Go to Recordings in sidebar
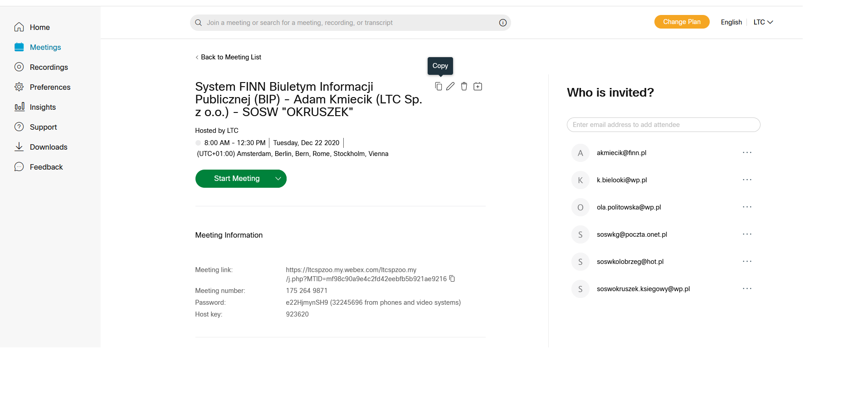The height and width of the screenshot is (395, 868). pos(49,67)
